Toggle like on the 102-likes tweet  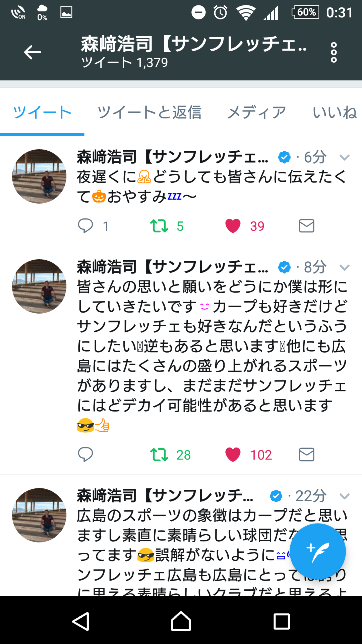(233, 454)
